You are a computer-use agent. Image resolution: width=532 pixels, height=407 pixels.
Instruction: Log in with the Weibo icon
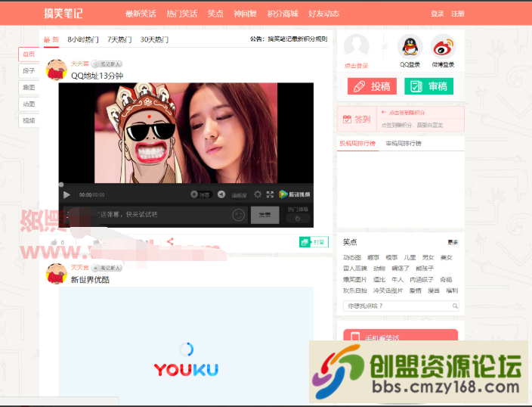coord(443,47)
